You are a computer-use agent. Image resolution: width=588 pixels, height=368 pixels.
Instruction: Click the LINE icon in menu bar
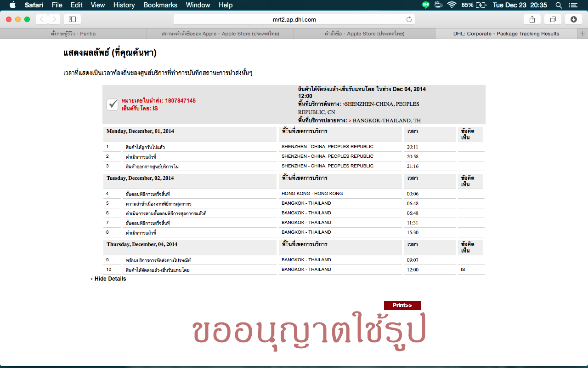click(426, 5)
